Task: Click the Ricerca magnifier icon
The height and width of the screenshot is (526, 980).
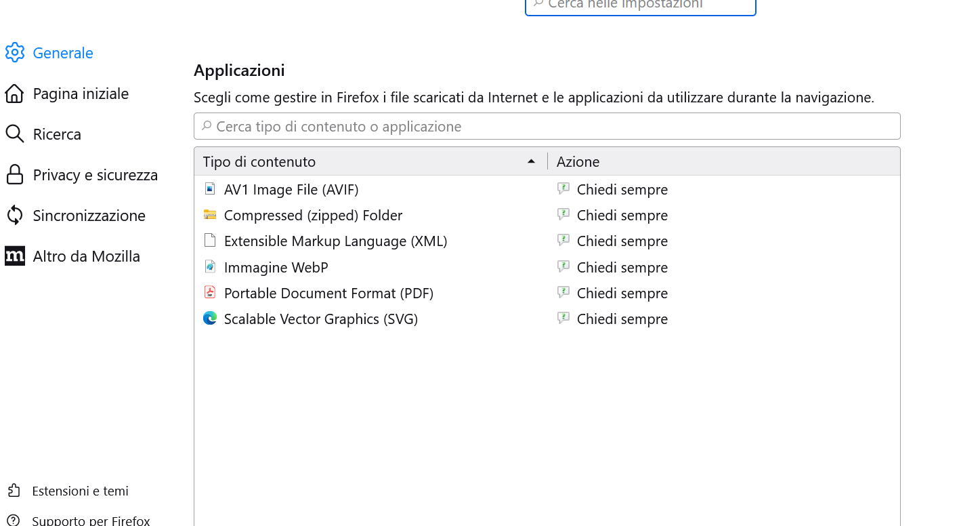Action: tap(15, 134)
